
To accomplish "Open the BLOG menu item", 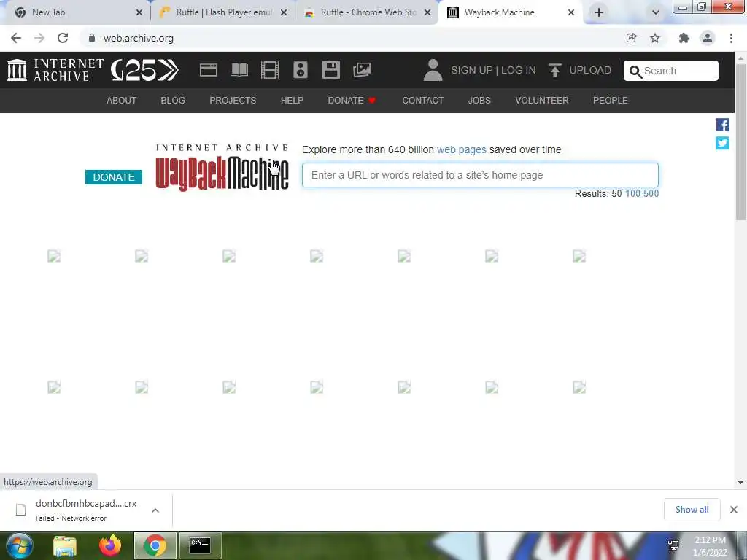I will 173,101.
